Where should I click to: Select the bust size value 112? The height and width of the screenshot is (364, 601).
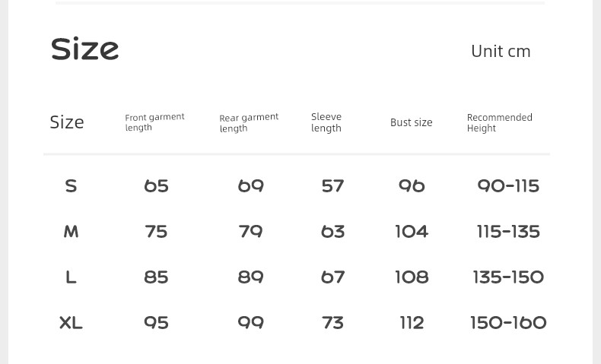point(412,323)
